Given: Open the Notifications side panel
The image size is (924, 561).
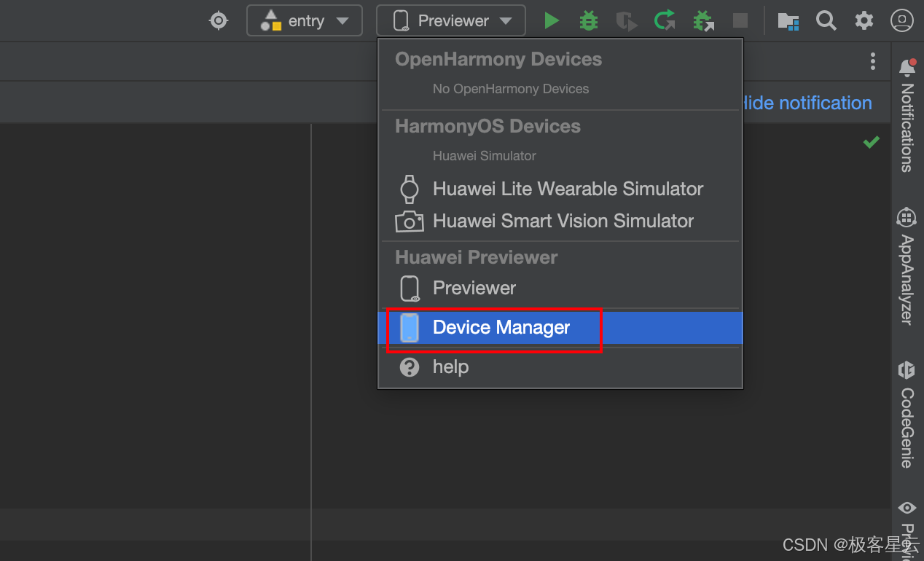Looking at the screenshot, I should 907,115.
